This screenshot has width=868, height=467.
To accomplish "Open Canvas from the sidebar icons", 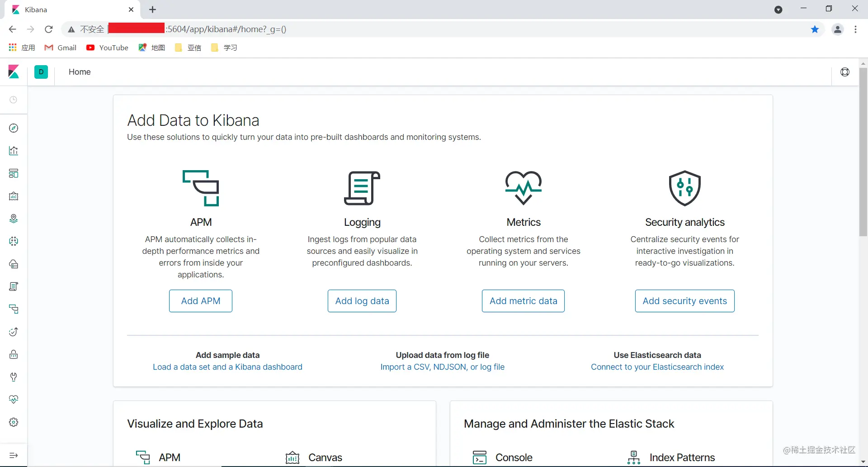I will click(x=14, y=196).
